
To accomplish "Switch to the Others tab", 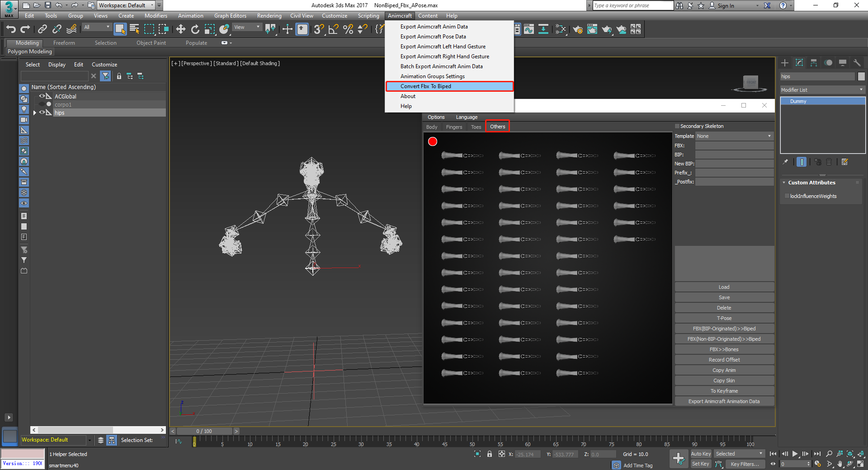I will coord(497,127).
